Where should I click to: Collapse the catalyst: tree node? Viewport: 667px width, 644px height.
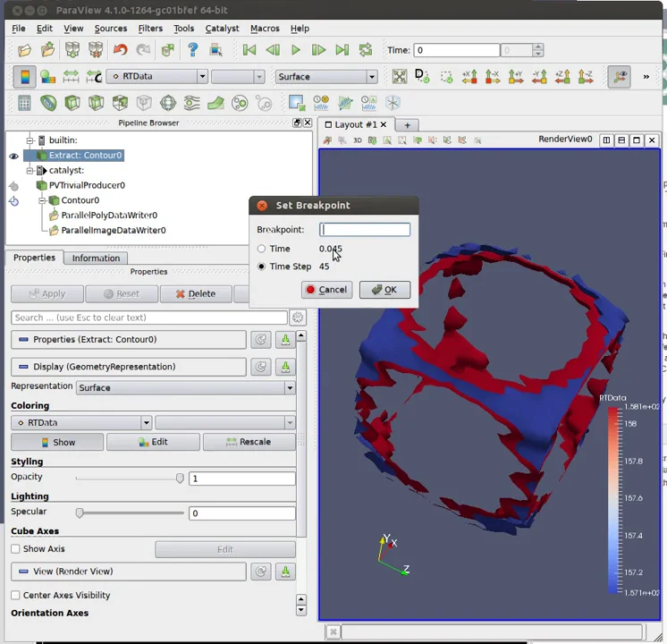pyautogui.click(x=30, y=171)
